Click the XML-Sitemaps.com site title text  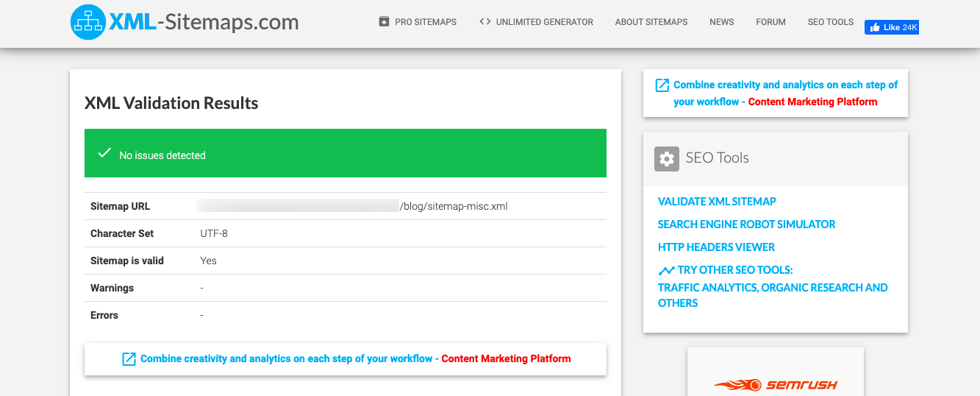coord(204,22)
